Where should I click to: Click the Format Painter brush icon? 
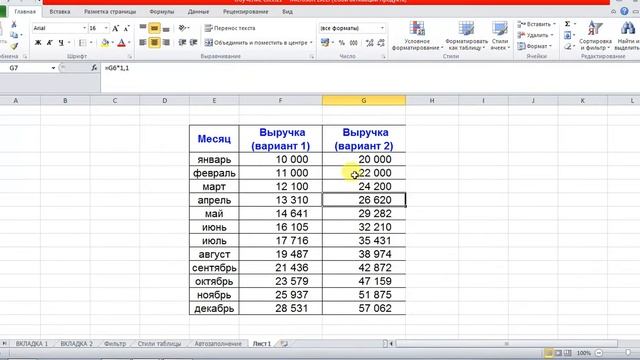(x=14, y=46)
